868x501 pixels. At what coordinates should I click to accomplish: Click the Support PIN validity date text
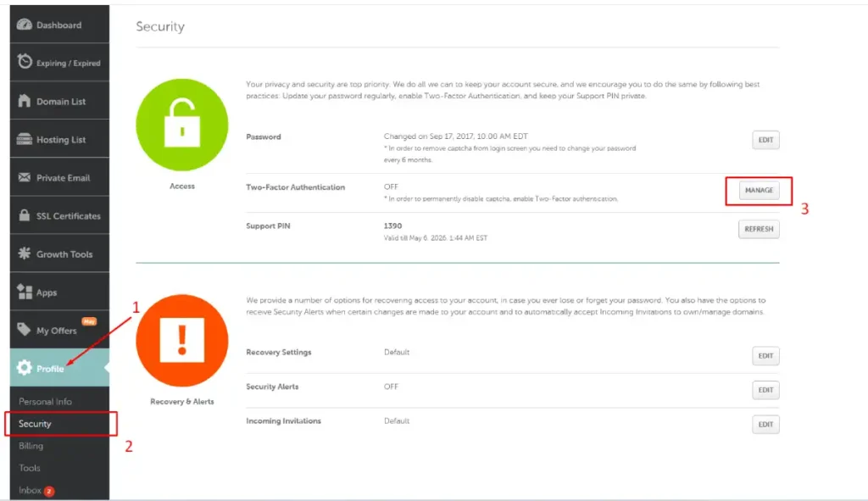[x=436, y=238]
